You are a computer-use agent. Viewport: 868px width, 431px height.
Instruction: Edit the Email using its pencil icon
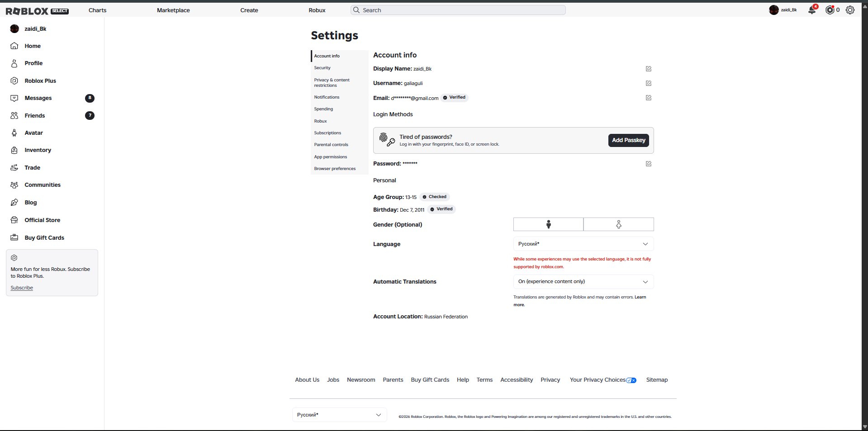649,98
